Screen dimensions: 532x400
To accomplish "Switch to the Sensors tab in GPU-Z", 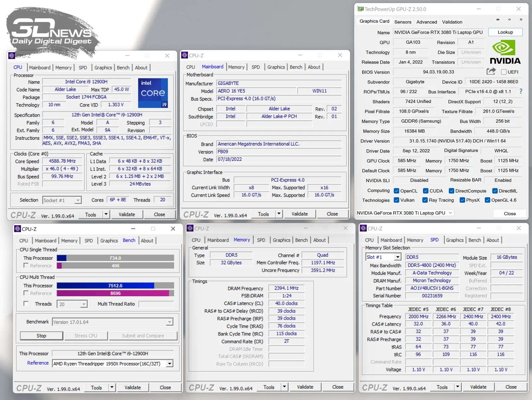I will 403,22.
